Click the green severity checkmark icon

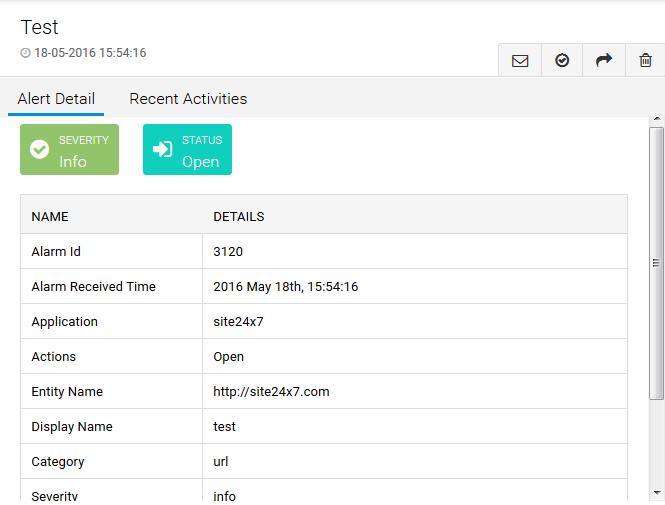[40, 150]
